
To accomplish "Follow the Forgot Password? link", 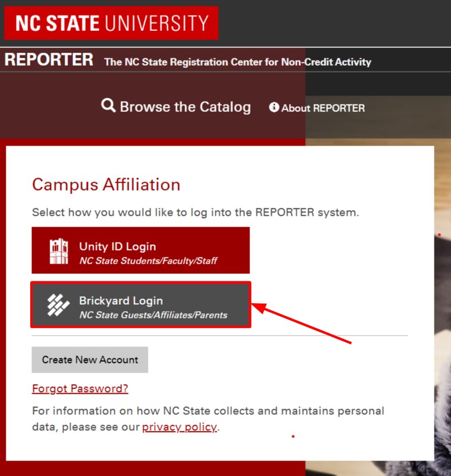I will (80, 389).
